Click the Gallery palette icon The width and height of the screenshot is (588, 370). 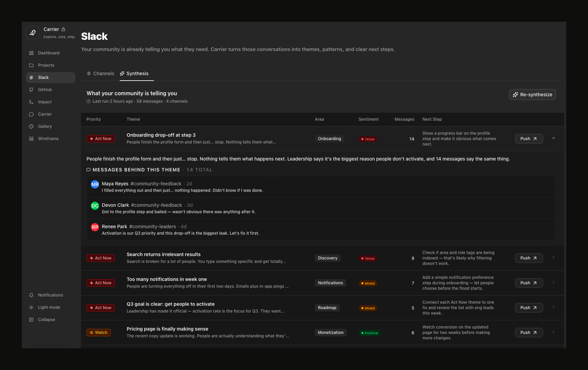coord(31,127)
